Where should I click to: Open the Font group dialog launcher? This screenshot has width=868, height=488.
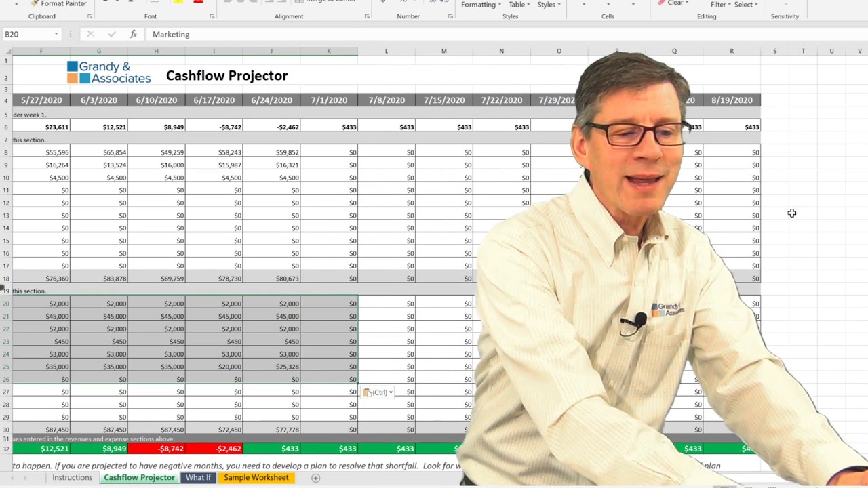pos(212,16)
